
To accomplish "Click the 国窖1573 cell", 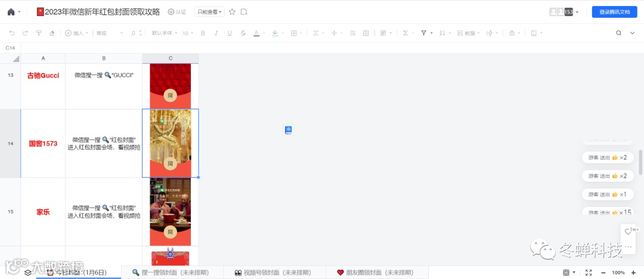I will pos(43,144).
